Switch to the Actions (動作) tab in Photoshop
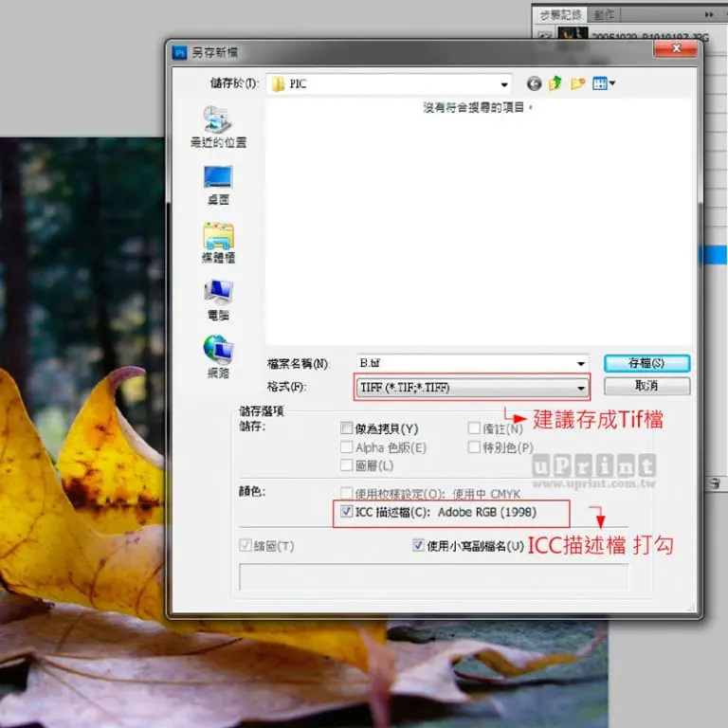 pyautogui.click(x=604, y=15)
